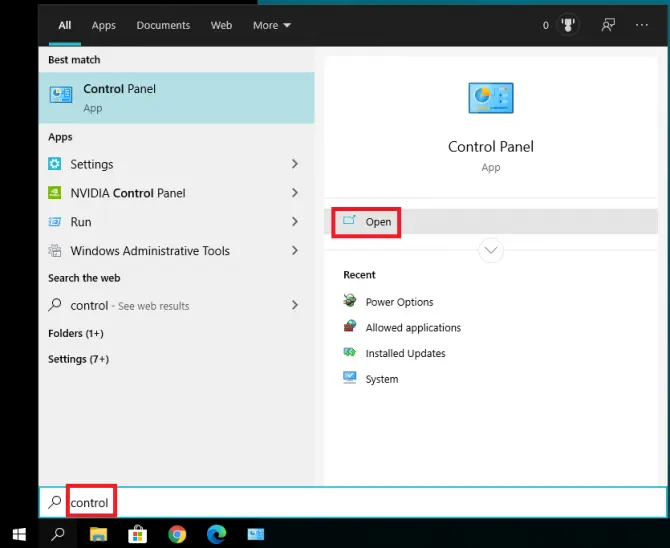670x548 pixels.
Task: Click the Control Panel best match icon
Action: pos(61,95)
